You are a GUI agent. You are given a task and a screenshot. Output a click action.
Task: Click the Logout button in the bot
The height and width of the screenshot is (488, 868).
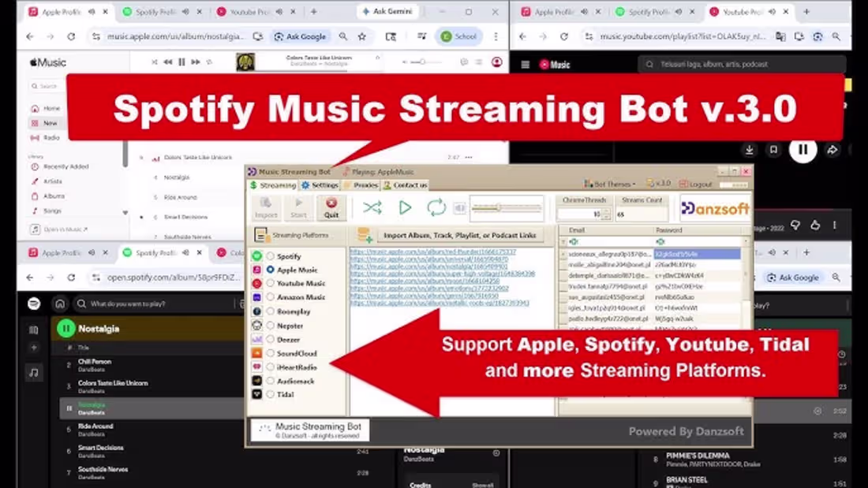point(696,184)
